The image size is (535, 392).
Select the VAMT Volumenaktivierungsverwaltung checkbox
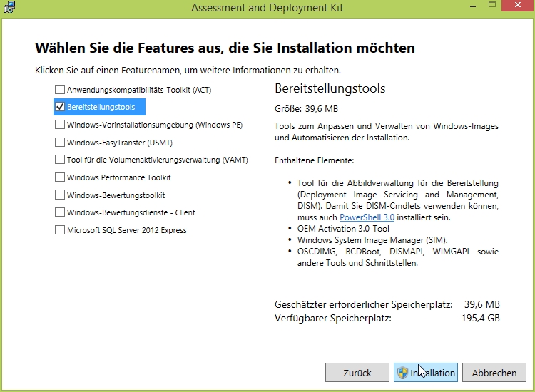tap(60, 160)
